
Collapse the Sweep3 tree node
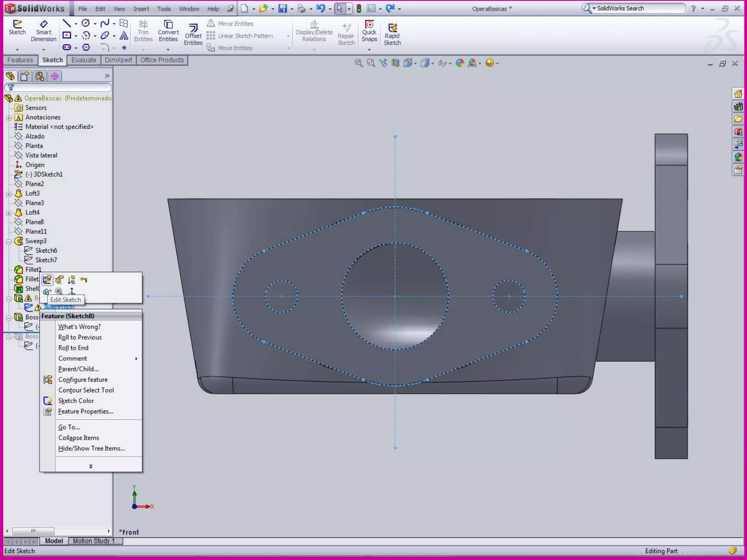pos(9,241)
